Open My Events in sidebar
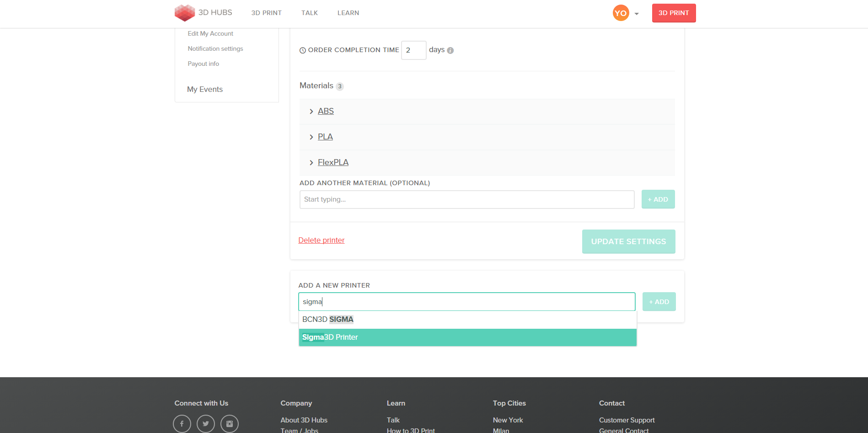868x433 pixels. 205,89
